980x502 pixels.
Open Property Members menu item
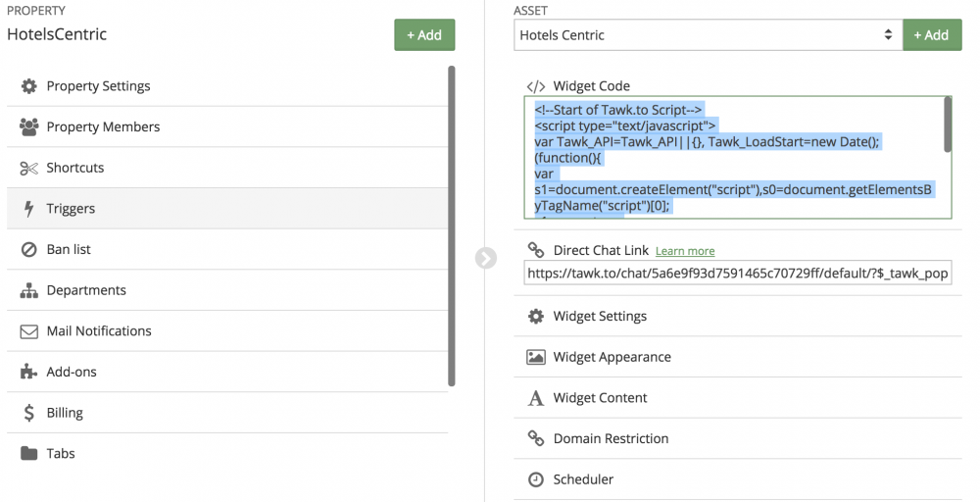click(227, 126)
